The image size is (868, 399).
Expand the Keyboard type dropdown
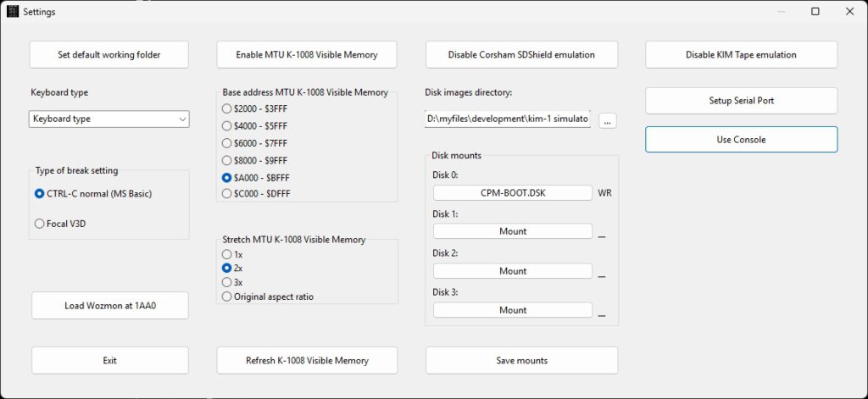(x=109, y=119)
